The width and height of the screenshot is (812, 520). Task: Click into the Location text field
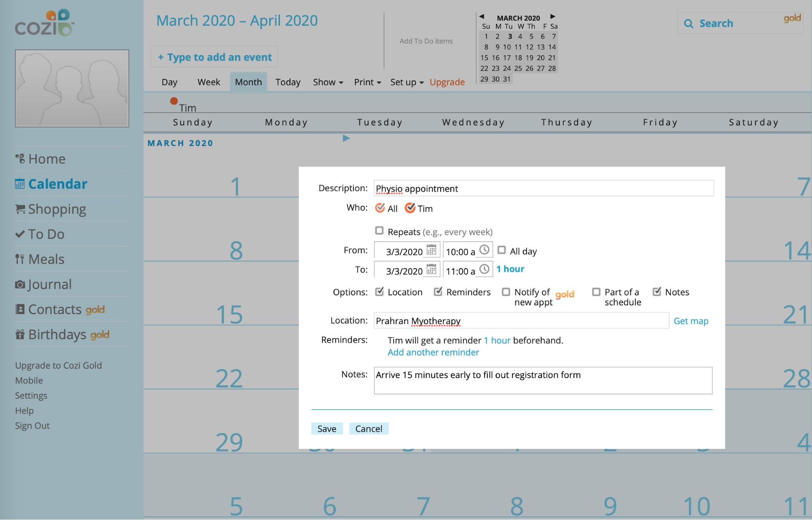(521, 321)
